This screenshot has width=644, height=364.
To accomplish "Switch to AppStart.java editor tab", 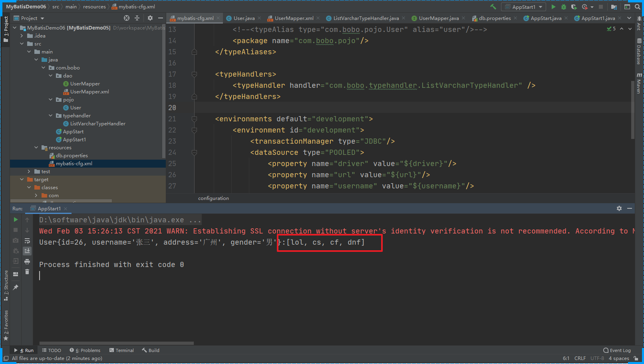I will [x=546, y=18].
